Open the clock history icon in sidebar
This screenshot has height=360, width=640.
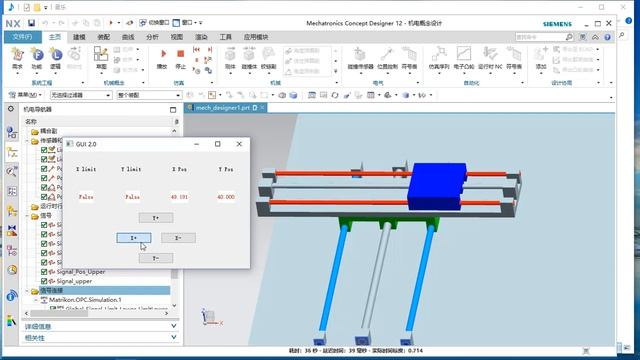[12, 270]
